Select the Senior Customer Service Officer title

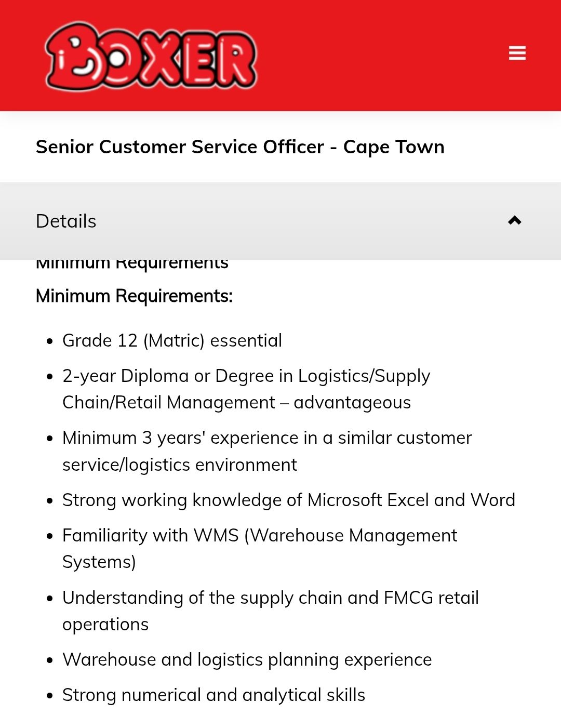[x=240, y=147]
